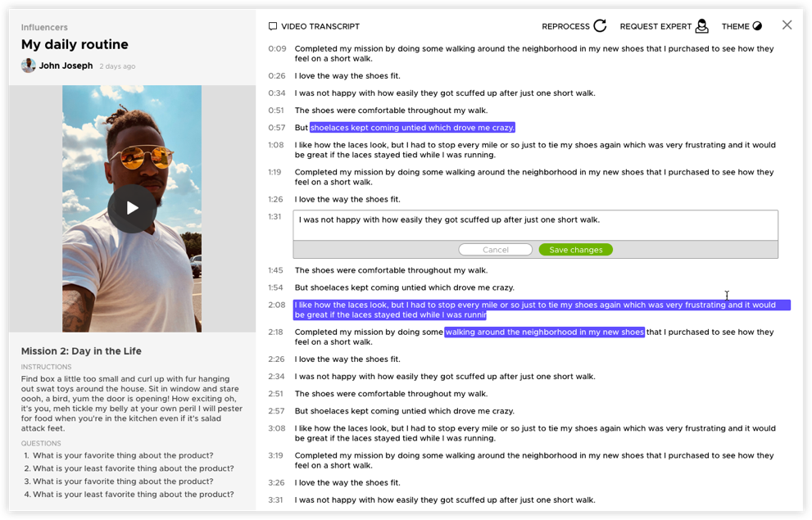Jump to timestamp 3:19
The height and width of the screenshot is (520, 812).
point(275,455)
